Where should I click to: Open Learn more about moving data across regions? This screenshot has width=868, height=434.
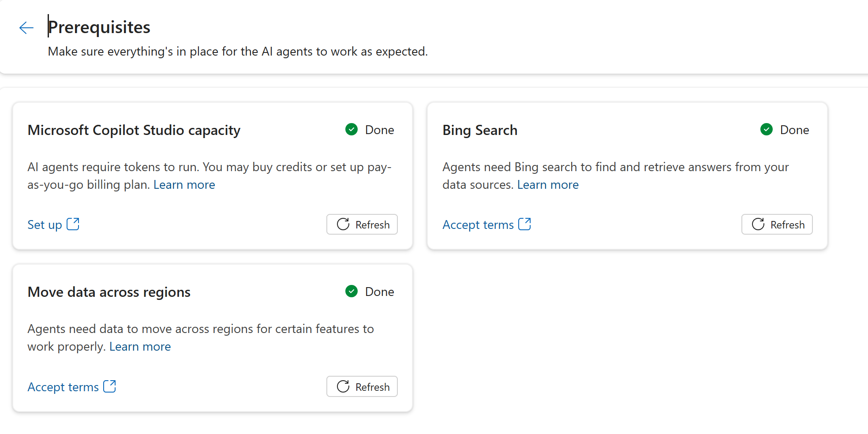[140, 346]
